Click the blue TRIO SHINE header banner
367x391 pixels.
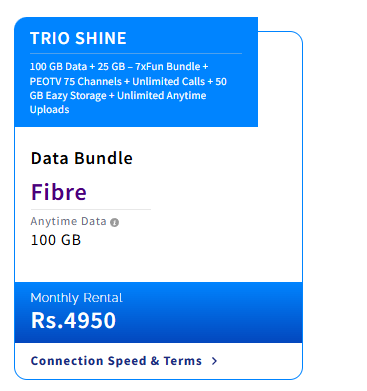pyautogui.click(x=136, y=72)
